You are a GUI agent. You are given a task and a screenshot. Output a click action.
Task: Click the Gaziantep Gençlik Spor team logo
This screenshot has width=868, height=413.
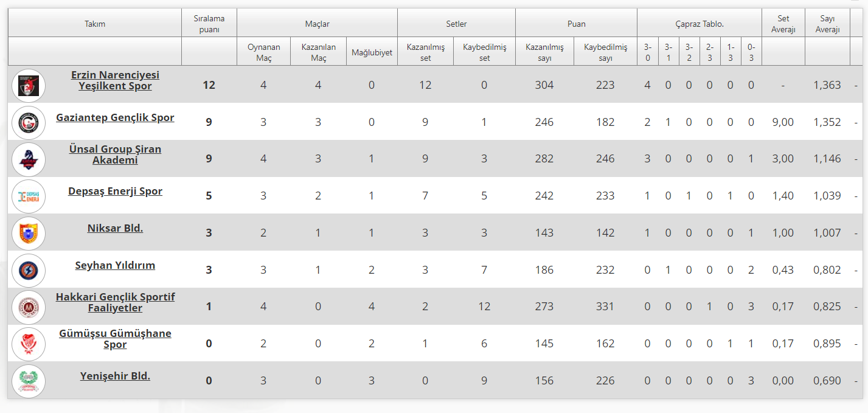click(29, 122)
